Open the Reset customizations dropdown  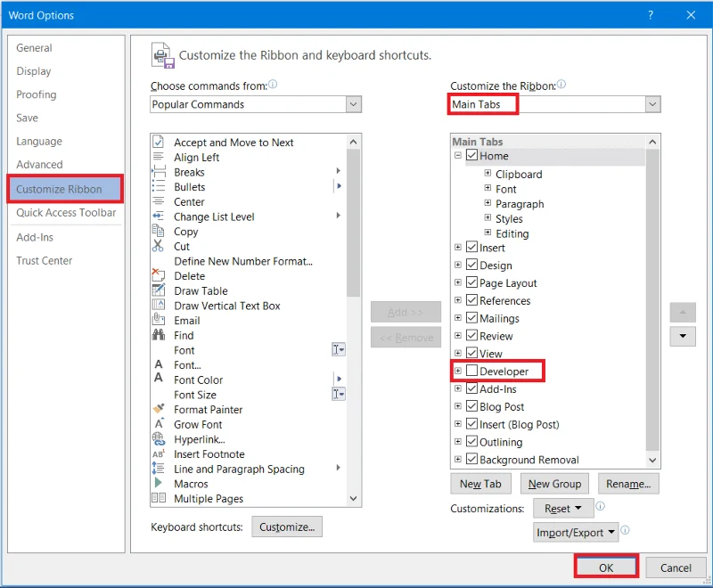(x=563, y=508)
